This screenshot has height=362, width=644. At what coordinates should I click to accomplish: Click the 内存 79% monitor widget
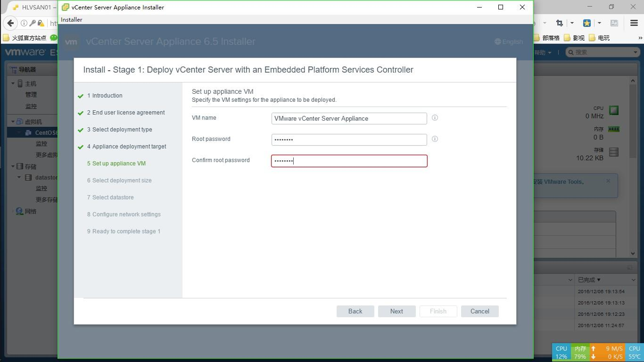coord(580,353)
